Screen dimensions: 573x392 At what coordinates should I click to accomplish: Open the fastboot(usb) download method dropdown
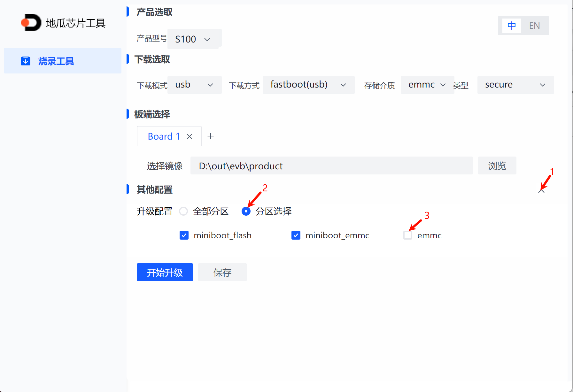coord(308,85)
